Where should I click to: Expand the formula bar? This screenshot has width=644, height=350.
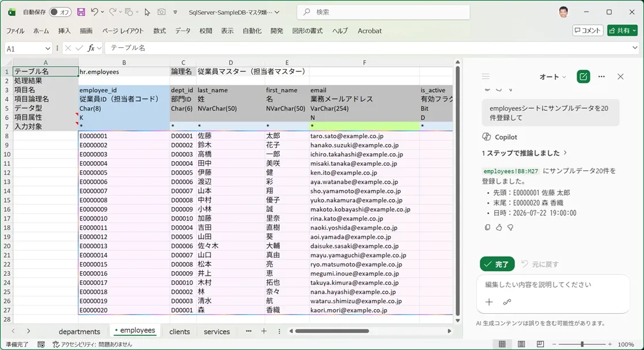click(635, 48)
